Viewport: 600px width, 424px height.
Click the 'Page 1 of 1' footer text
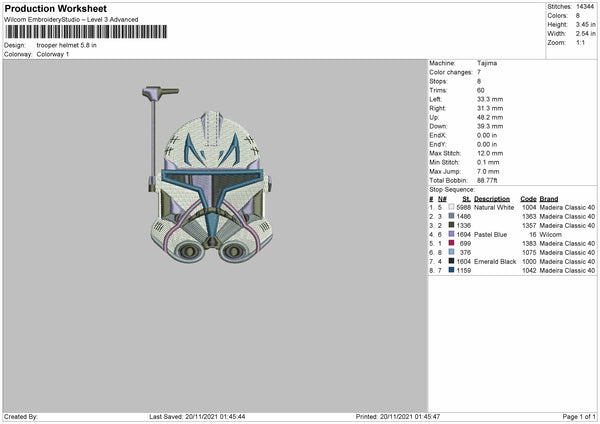coord(579,416)
